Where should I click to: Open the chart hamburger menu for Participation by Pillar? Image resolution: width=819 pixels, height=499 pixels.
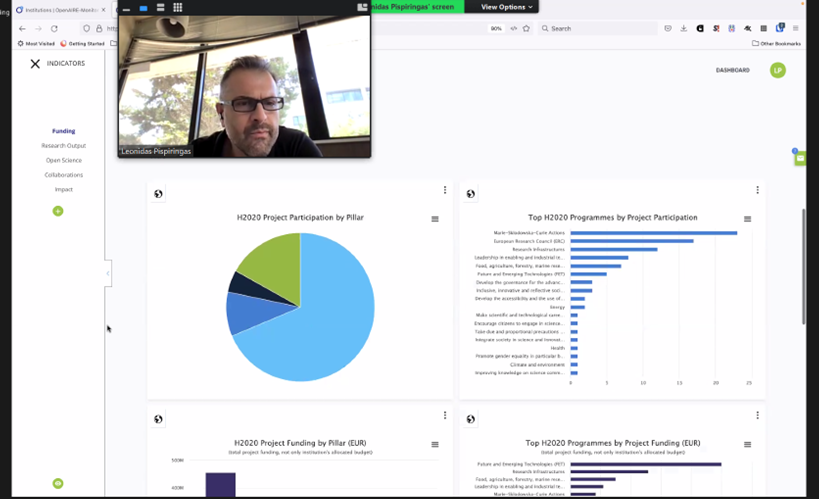tap(435, 219)
